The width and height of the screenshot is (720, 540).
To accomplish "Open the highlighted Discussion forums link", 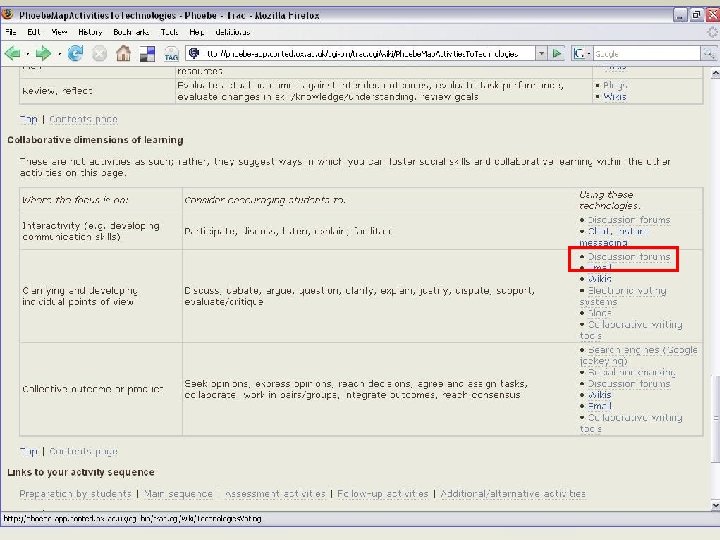I will click(x=628, y=257).
